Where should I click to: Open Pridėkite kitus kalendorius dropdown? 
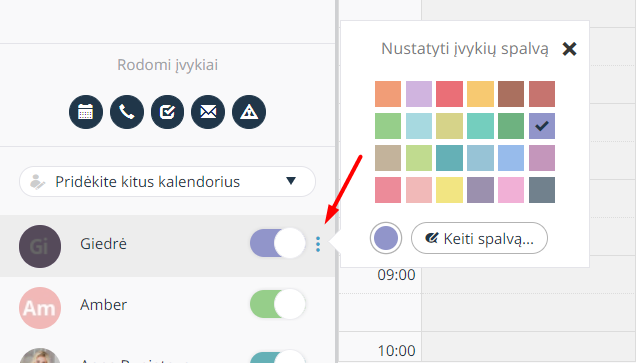[167, 181]
